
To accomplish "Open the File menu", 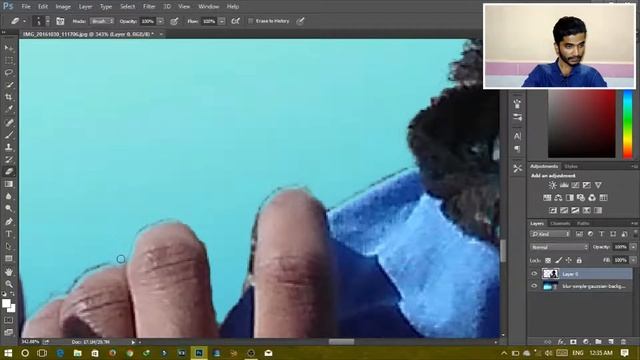I will [x=26, y=7].
